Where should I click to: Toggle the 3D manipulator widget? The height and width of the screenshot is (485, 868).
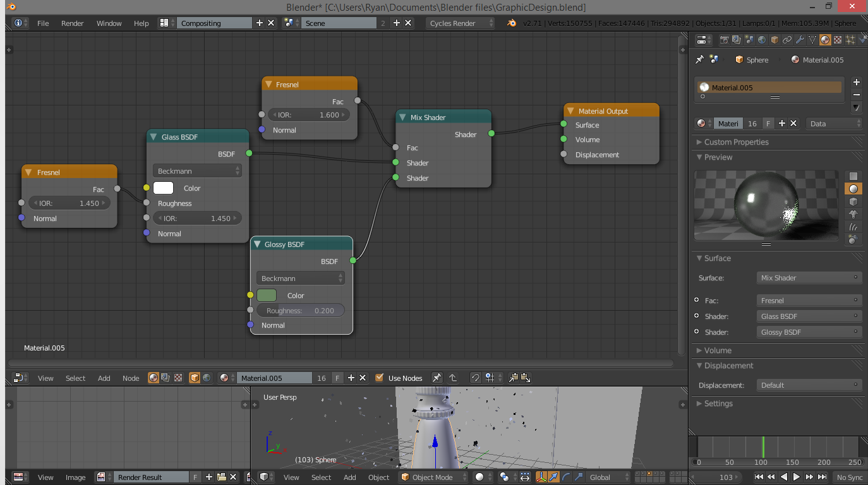click(541, 477)
